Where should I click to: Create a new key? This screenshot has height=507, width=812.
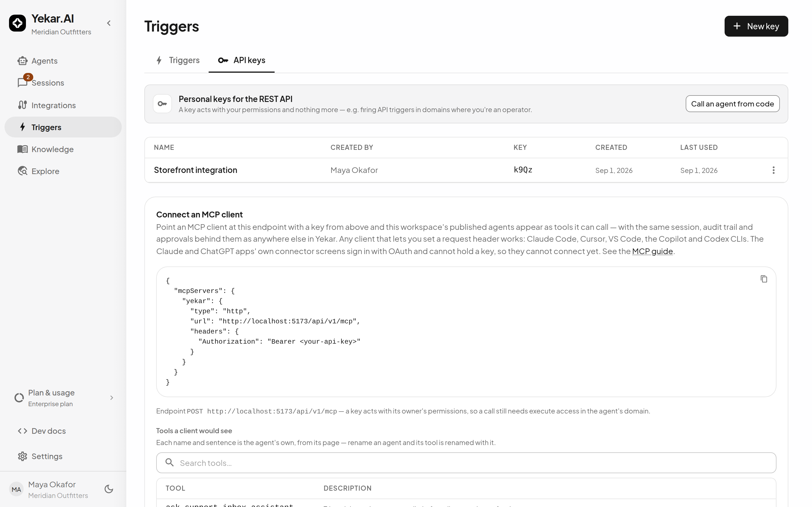[756, 26]
